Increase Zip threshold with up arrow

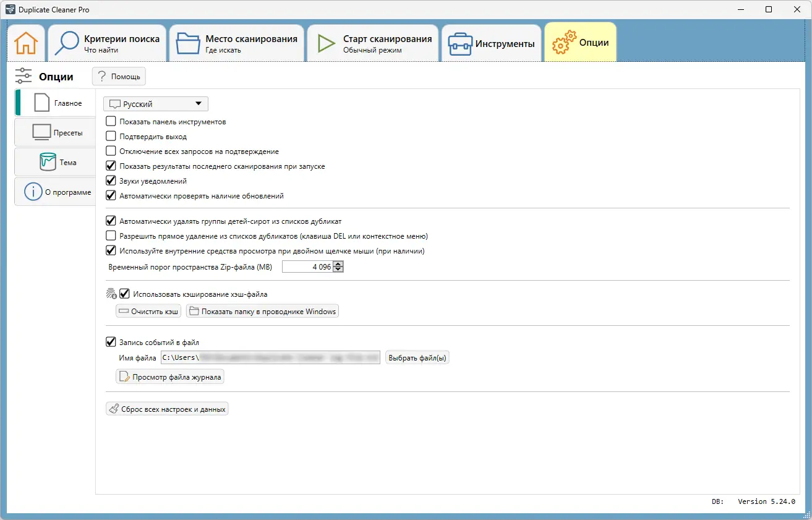click(338, 264)
